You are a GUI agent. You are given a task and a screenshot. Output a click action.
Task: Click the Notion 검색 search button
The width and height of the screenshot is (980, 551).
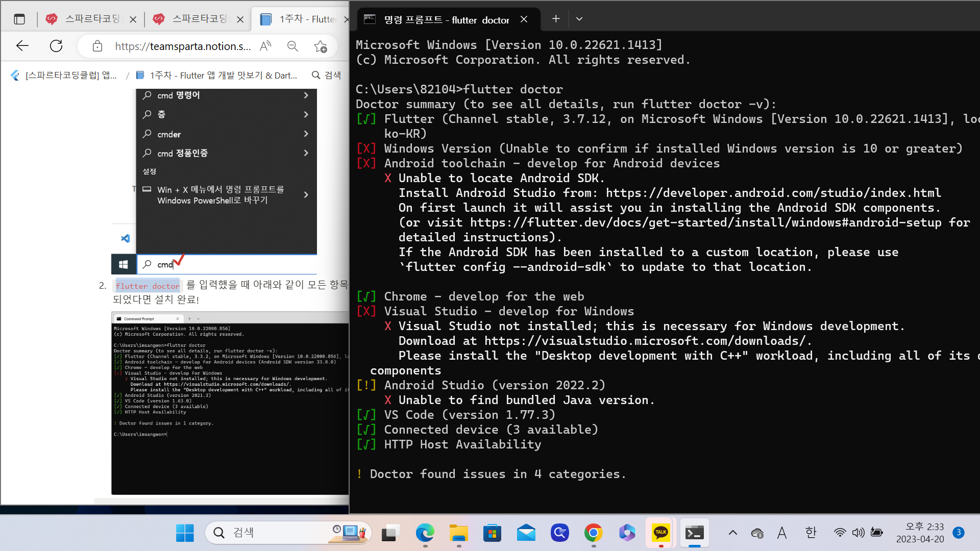point(327,76)
